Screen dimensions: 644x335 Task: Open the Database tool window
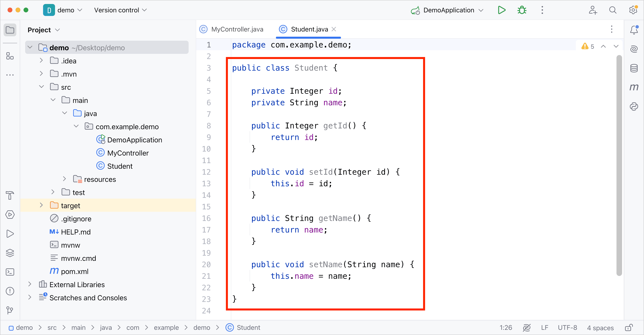coord(634,68)
